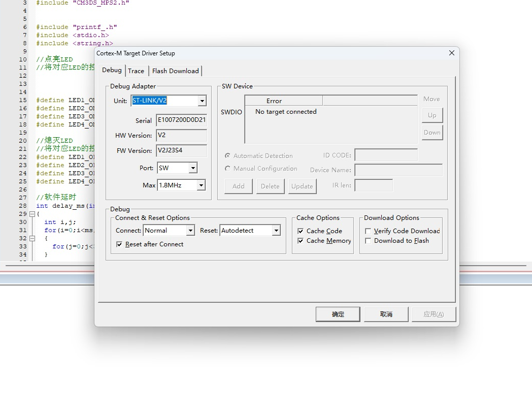Click the Serial number field
The width and height of the screenshot is (532, 416).
[x=181, y=120]
